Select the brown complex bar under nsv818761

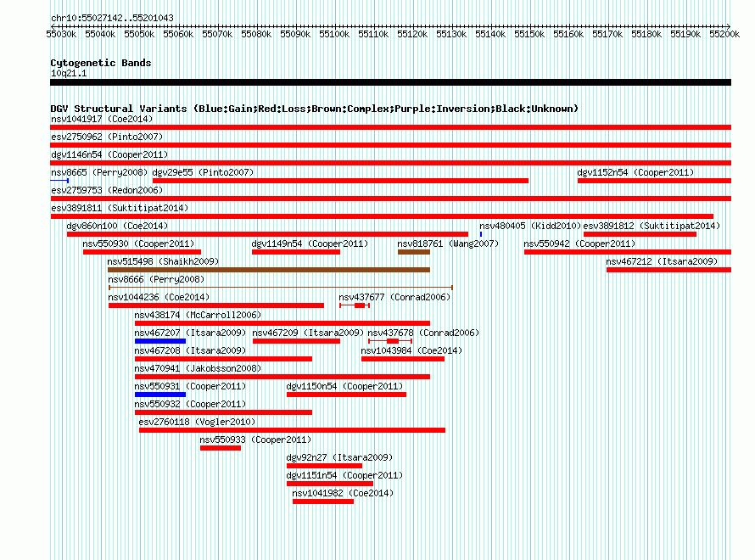[414, 252]
